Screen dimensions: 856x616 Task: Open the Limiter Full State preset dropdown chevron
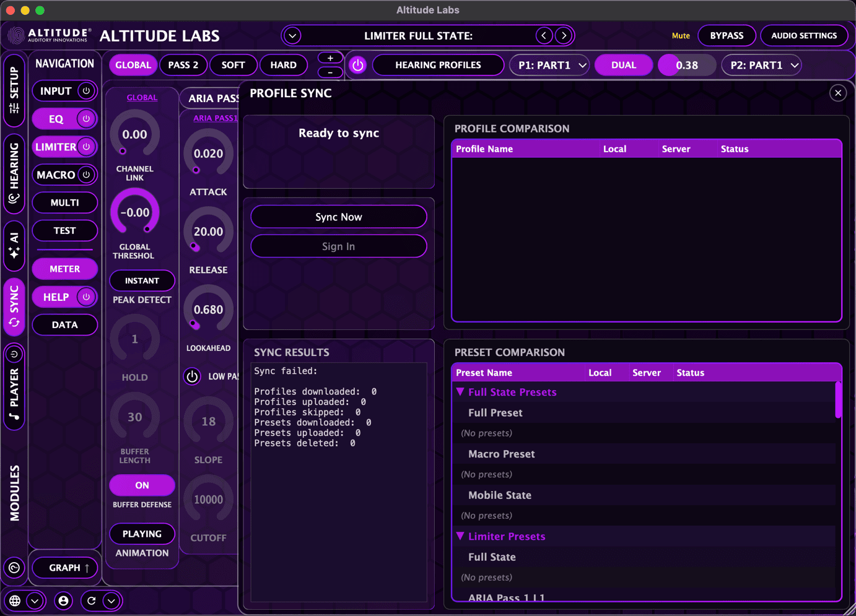point(292,35)
